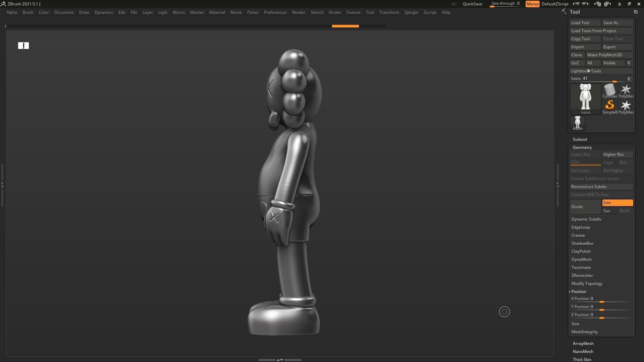Toggle the Menus button
The height and width of the screenshot is (362, 644).
tap(532, 4)
